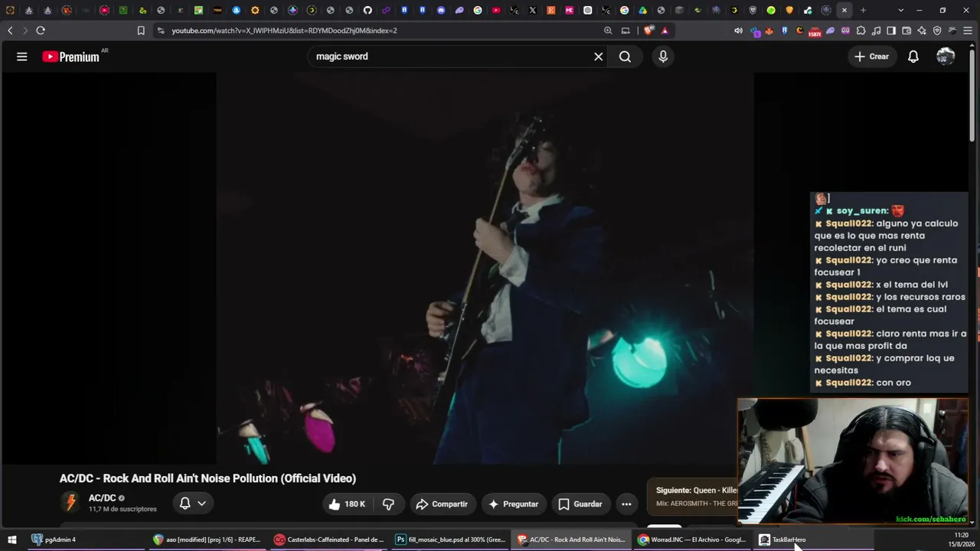
Task: Click the video player area
Action: (485, 268)
